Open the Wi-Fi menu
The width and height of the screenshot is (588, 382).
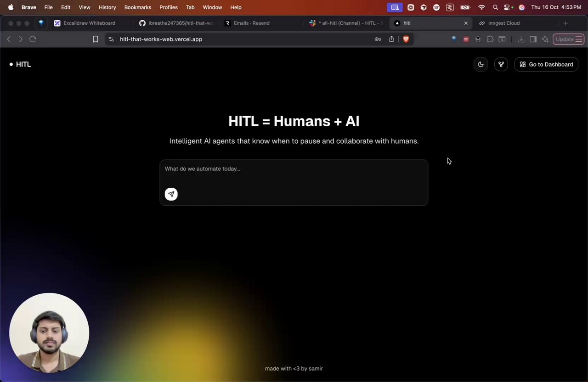click(481, 7)
